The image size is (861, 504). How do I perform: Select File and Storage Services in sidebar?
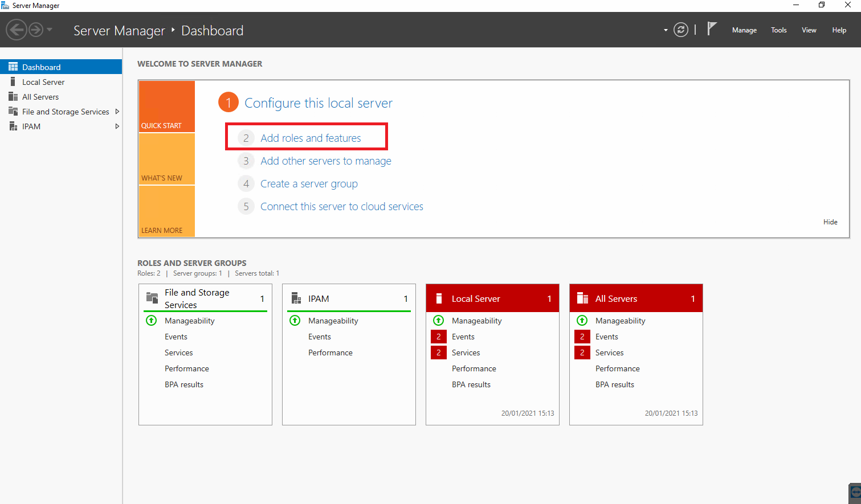click(61, 112)
